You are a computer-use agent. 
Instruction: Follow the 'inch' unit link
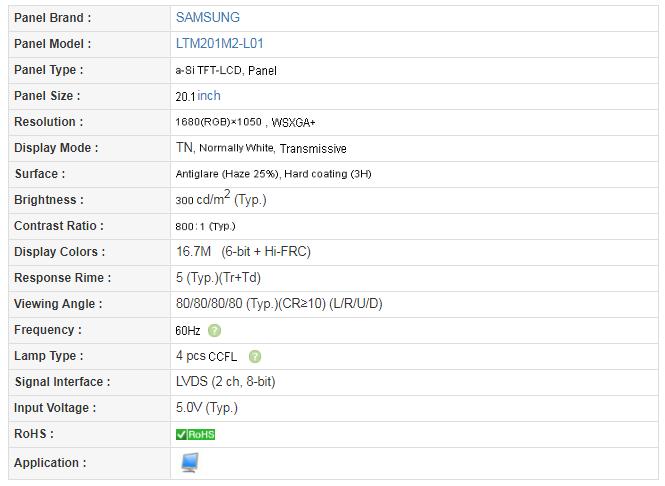point(209,95)
